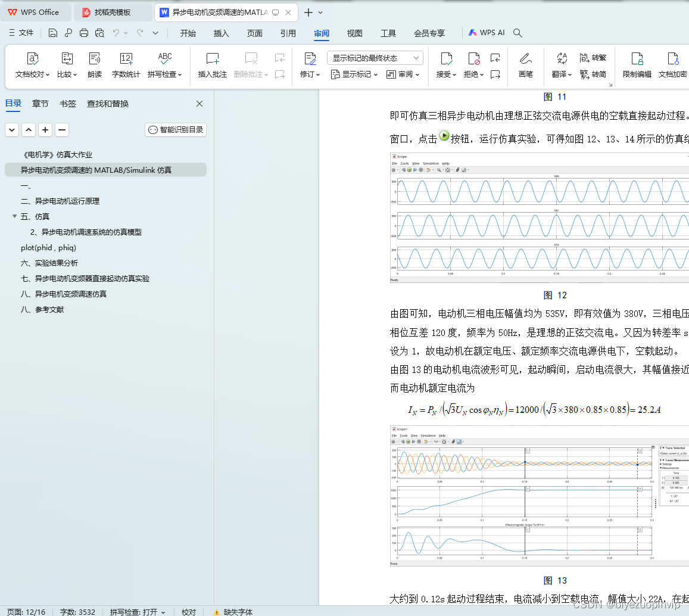Image resolution: width=689 pixels, height=616 pixels.
Task: Go to plot(phid , phiq) heading
Action: (48, 248)
